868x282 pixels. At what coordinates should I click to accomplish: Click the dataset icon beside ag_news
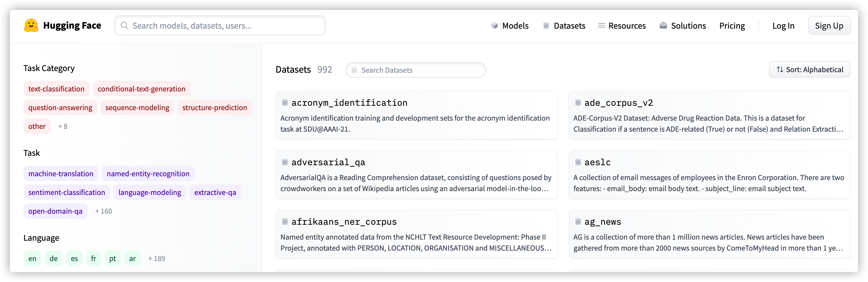pos(578,222)
